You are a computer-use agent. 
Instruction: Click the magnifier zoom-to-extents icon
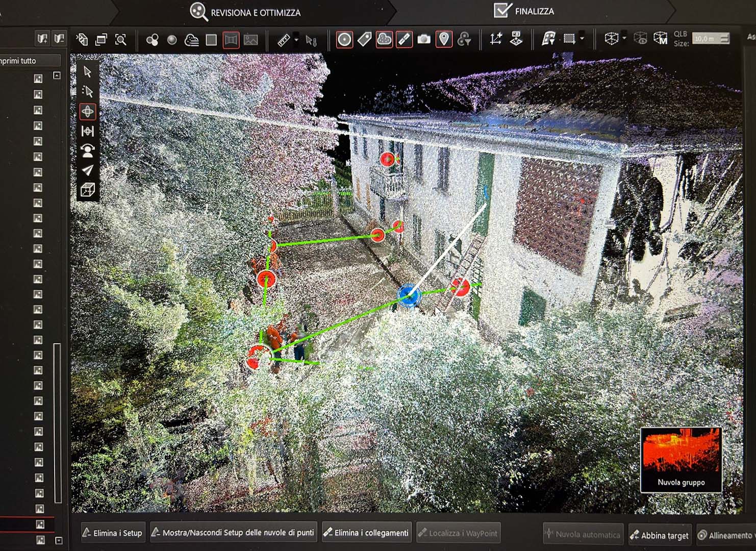(x=120, y=40)
